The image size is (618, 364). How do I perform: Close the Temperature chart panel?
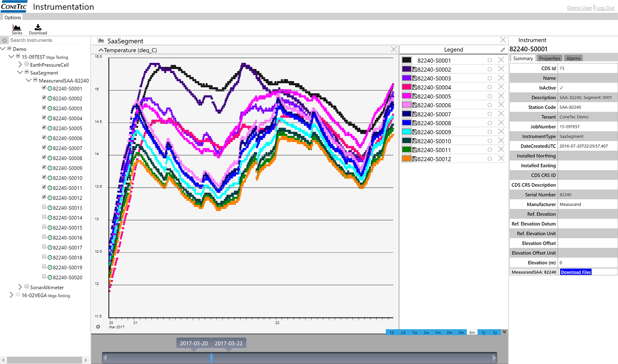pos(394,49)
